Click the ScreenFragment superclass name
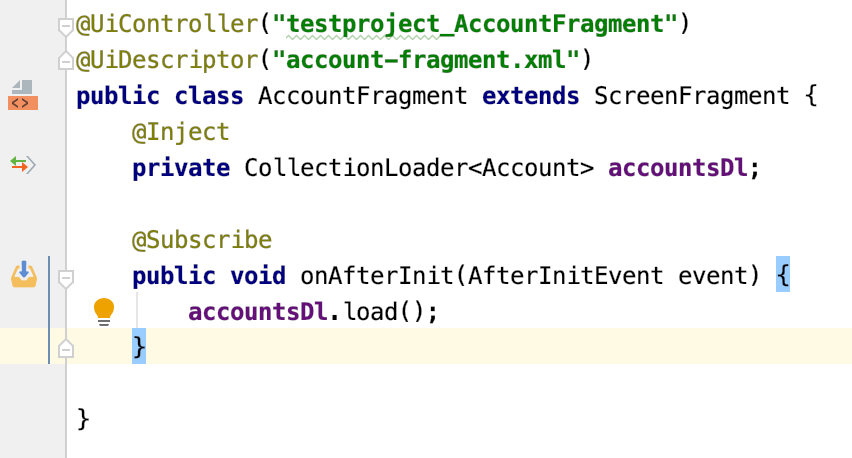The image size is (852, 458). pos(691,97)
